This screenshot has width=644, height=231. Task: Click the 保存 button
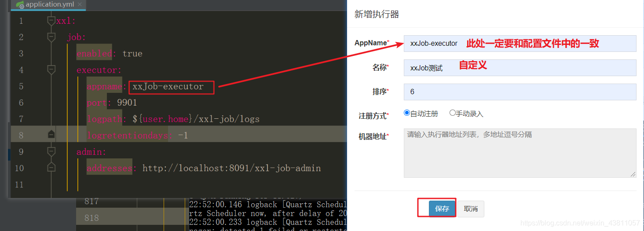442,209
